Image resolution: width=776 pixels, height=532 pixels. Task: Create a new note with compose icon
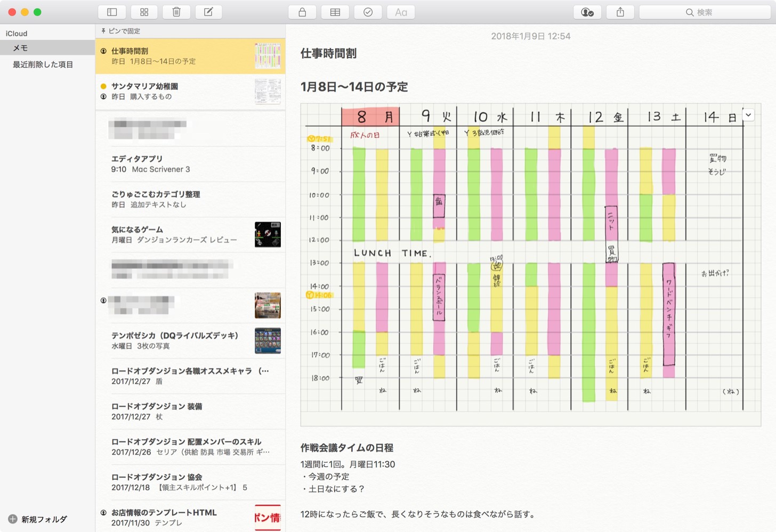tap(209, 12)
